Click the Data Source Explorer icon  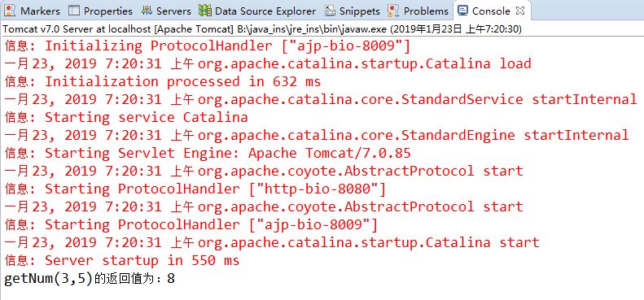coord(205,11)
